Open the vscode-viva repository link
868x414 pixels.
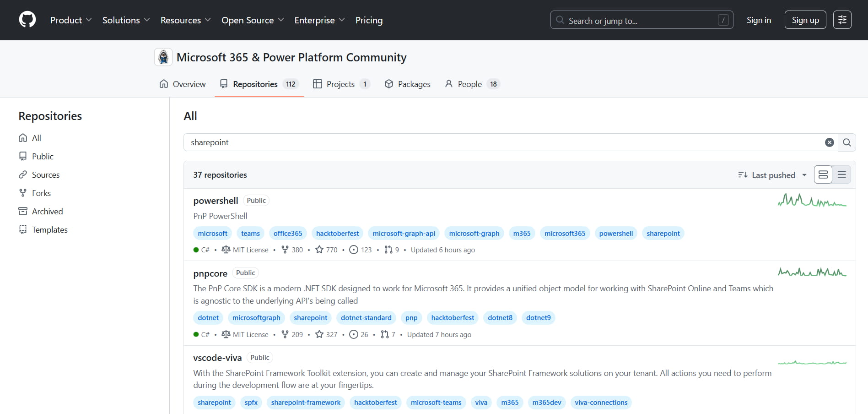click(217, 358)
